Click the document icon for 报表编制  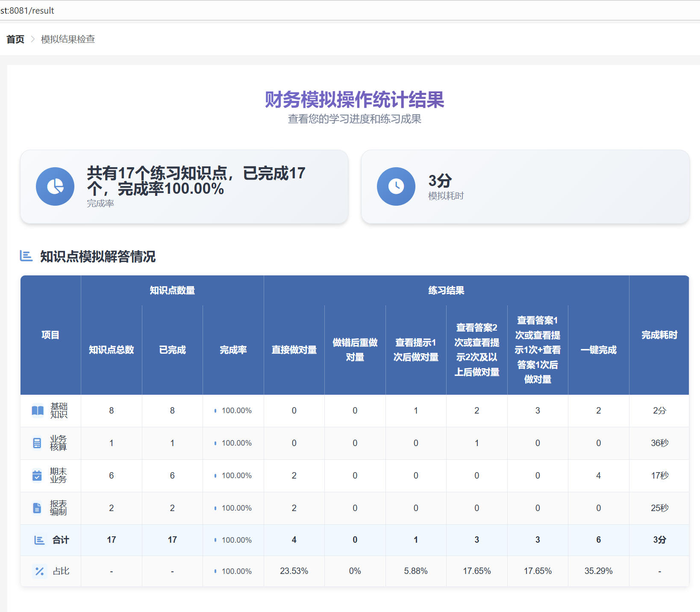click(x=37, y=508)
